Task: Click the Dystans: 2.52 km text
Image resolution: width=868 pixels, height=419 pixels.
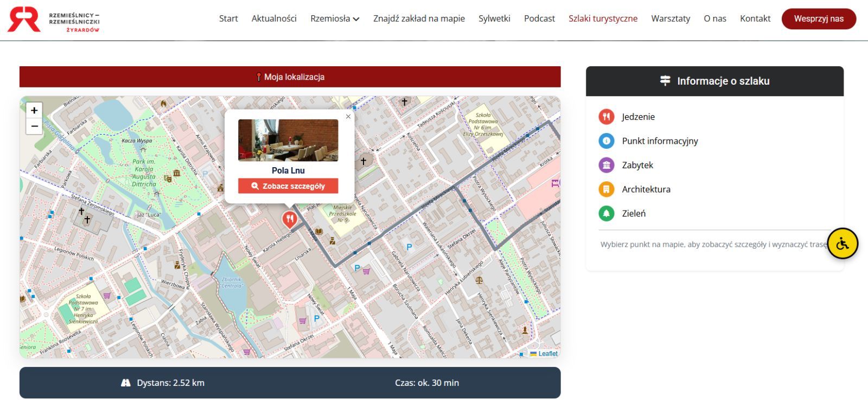Action: point(170,383)
